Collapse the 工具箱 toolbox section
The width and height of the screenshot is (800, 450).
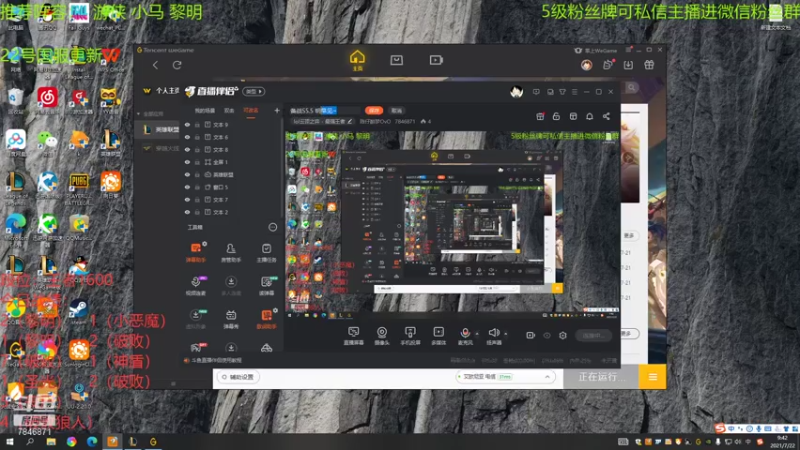[x=273, y=227]
